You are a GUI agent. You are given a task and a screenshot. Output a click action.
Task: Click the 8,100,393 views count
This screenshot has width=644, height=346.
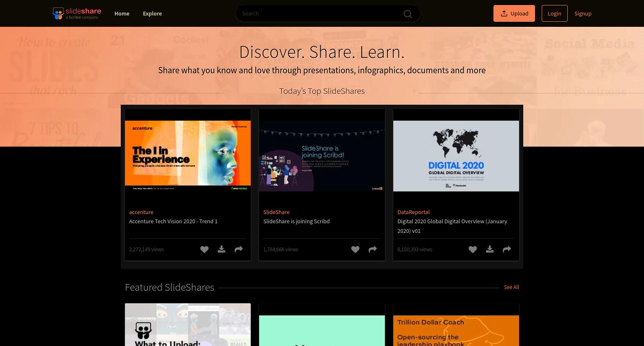pos(415,249)
